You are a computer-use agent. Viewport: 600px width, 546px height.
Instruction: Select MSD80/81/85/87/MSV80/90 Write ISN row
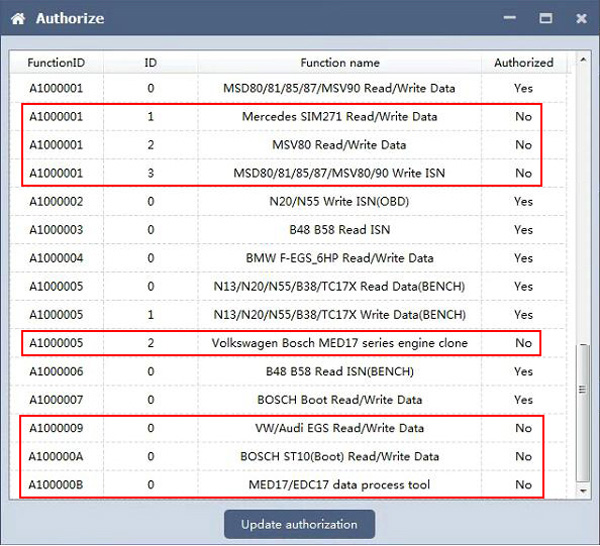pyautogui.click(x=288, y=173)
